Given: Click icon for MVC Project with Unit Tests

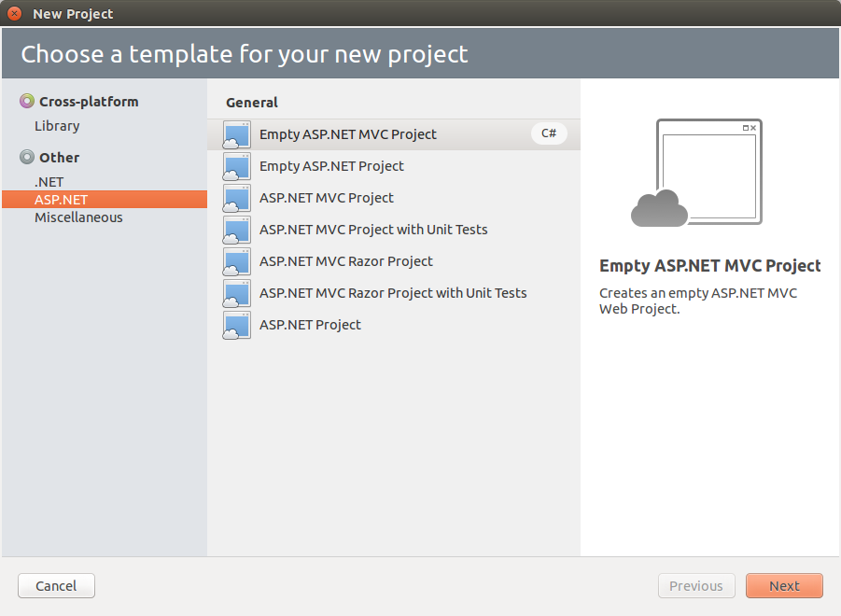Looking at the screenshot, I should (237, 231).
